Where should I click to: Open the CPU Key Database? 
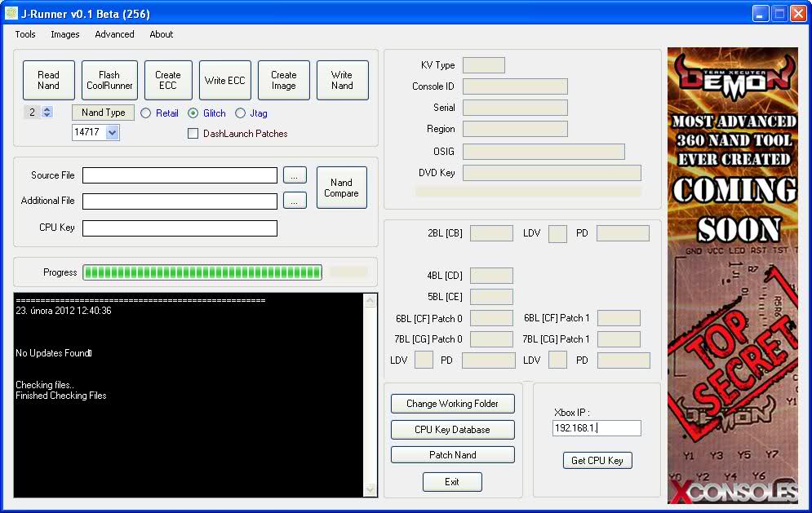click(452, 430)
